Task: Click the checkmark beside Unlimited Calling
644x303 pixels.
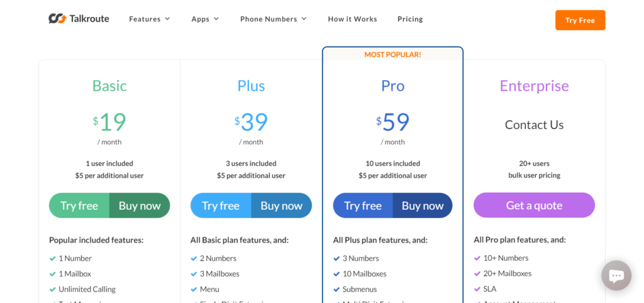Action: pyautogui.click(x=53, y=289)
